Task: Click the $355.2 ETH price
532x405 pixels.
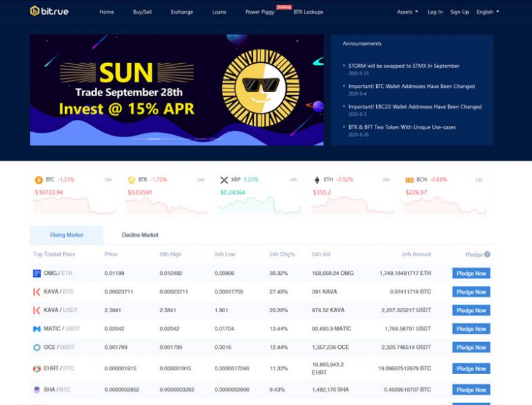Action: click(x=321, y=192)
